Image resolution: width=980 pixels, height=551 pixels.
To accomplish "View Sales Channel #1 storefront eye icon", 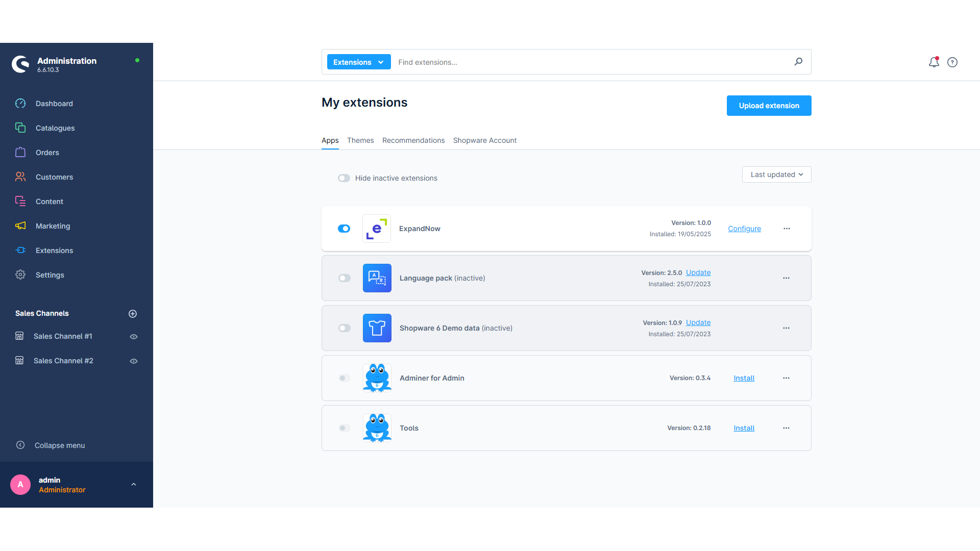I will 134,337.
